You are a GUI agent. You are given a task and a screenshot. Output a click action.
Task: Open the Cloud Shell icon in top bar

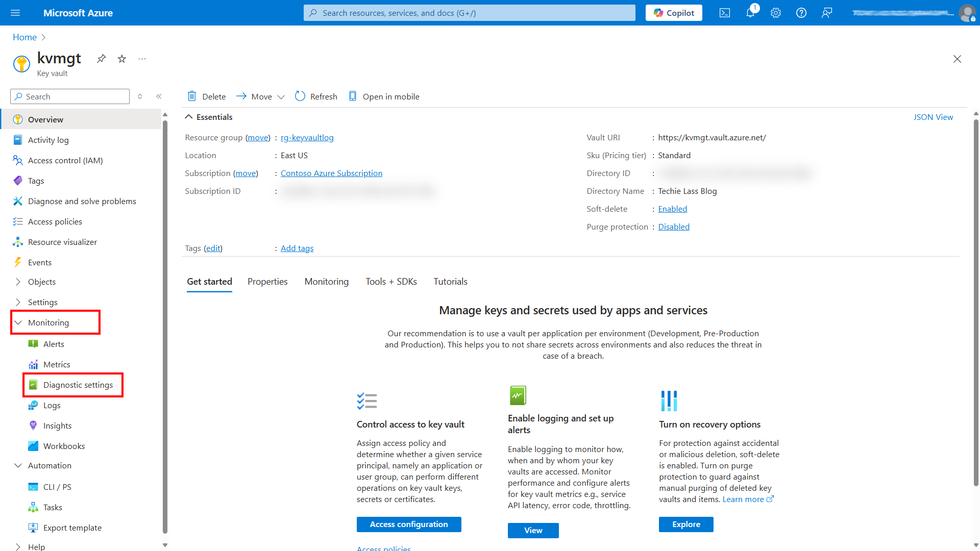724,13
